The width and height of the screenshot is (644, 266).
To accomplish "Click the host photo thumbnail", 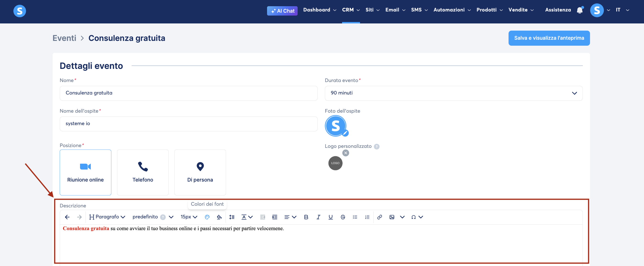I will point(335,126).
